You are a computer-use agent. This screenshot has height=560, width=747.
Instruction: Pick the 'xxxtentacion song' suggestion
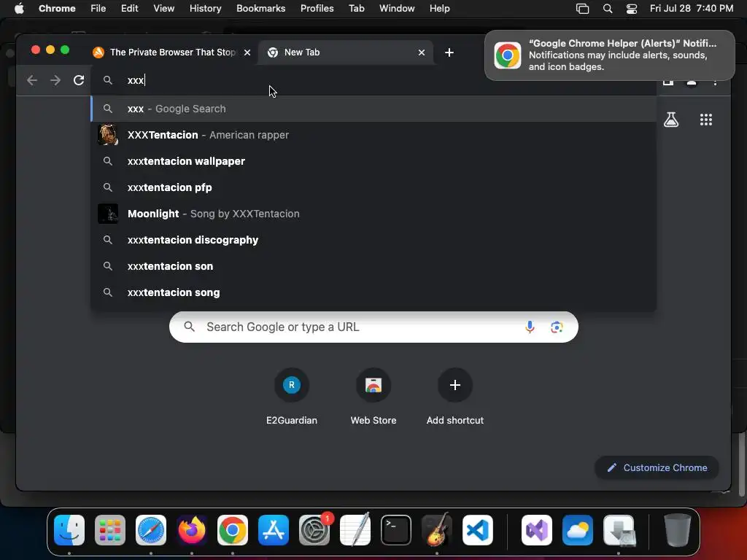[x=373, y=292]
